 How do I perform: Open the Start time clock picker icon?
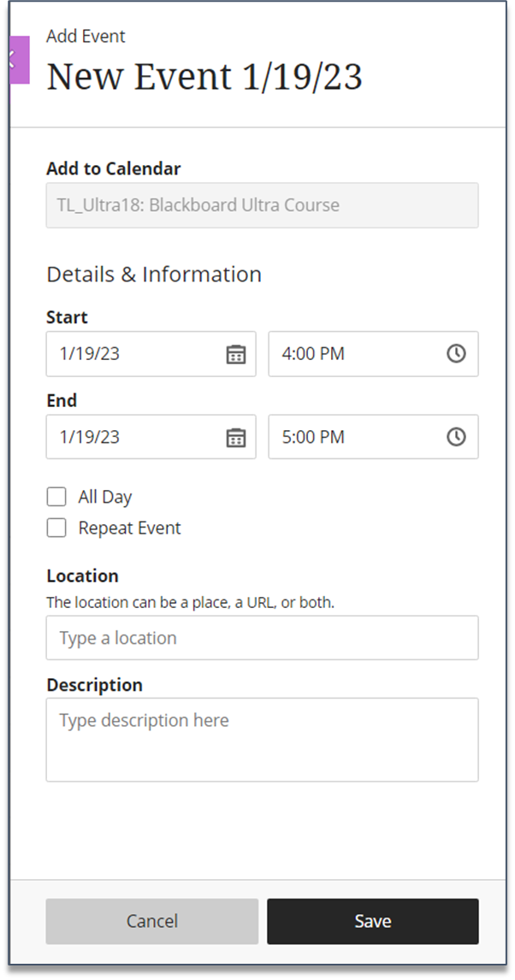(x=456, y=354)
